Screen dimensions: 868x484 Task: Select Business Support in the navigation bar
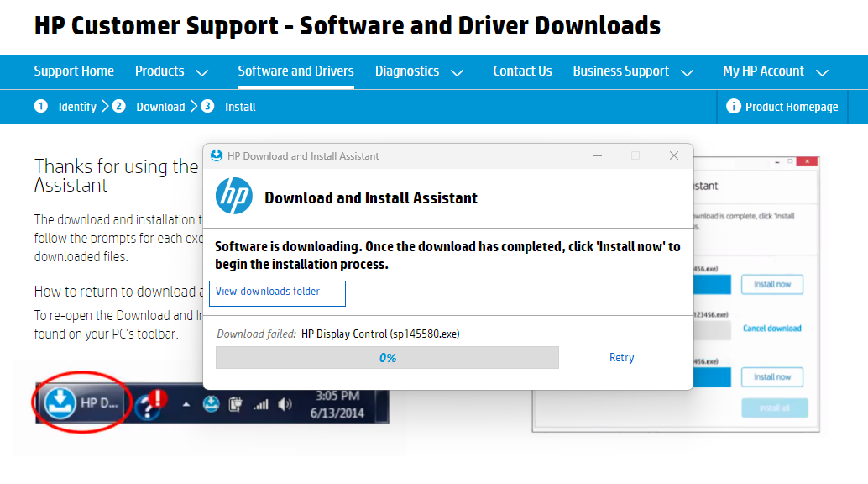(x=621, y=71)
